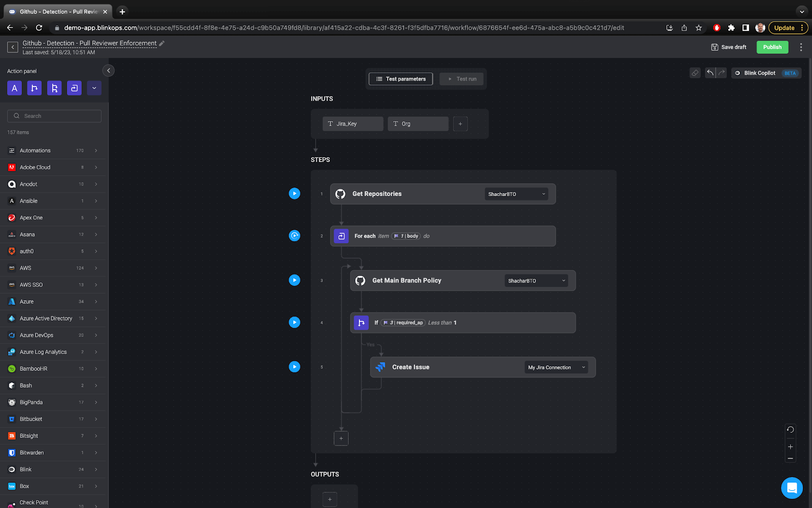Open the chat bubble at bottom right
This screenshot has width=812, height=508.
point(792,488)
